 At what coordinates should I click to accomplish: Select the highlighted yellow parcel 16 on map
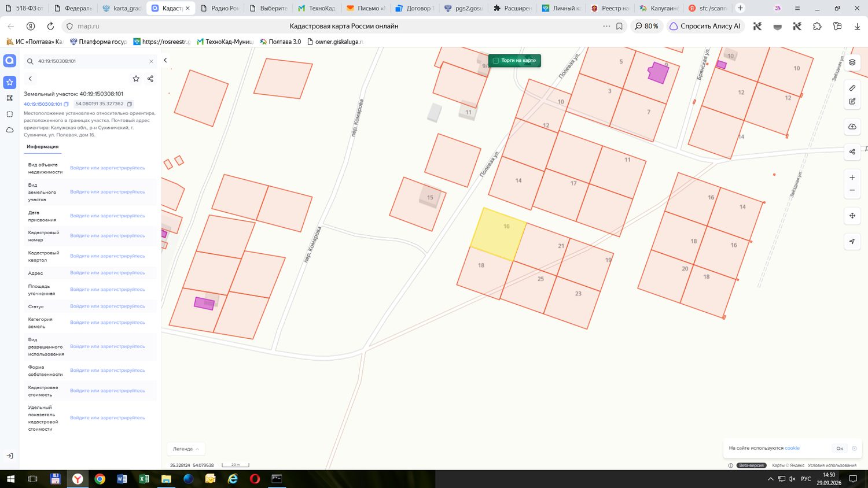pos(498,234)
